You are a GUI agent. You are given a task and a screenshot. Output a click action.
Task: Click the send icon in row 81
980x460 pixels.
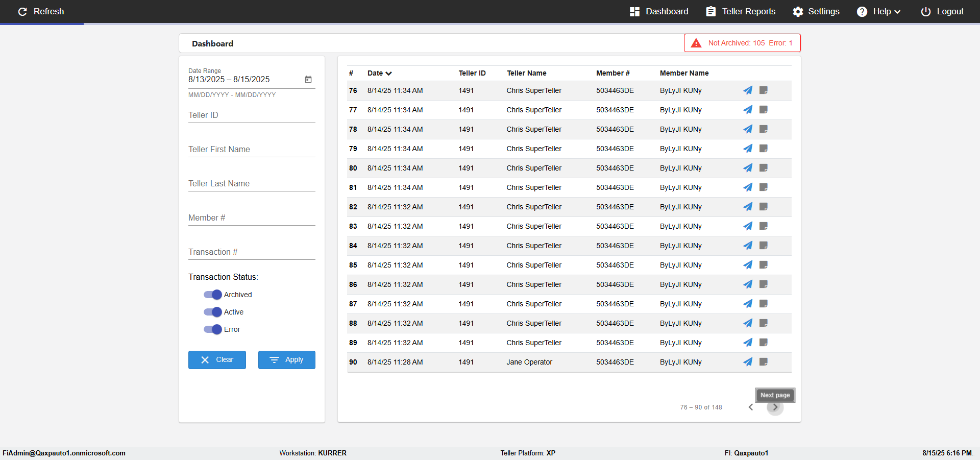(748, 187)
